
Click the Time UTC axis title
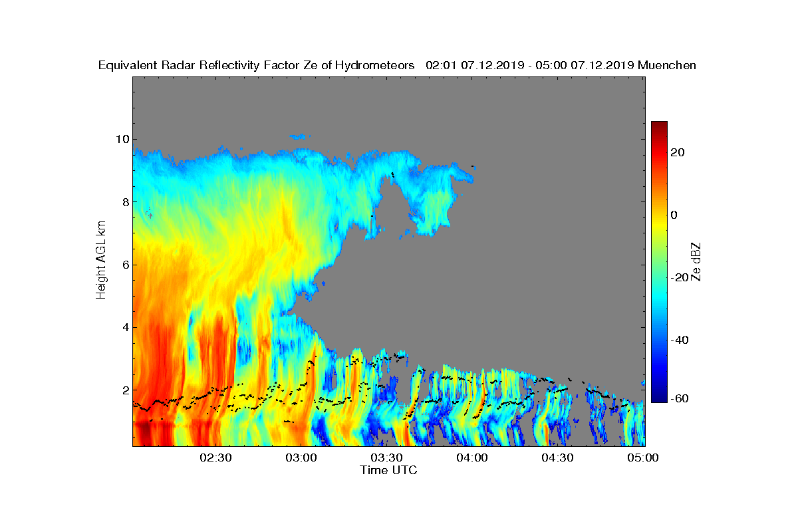pyautogui.click(x=389, y=470)
